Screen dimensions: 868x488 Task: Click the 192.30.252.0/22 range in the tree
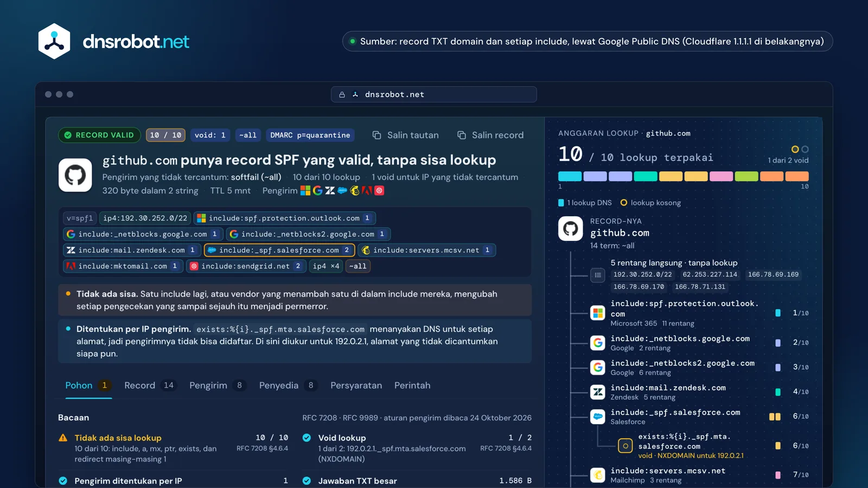coord(642,274)
